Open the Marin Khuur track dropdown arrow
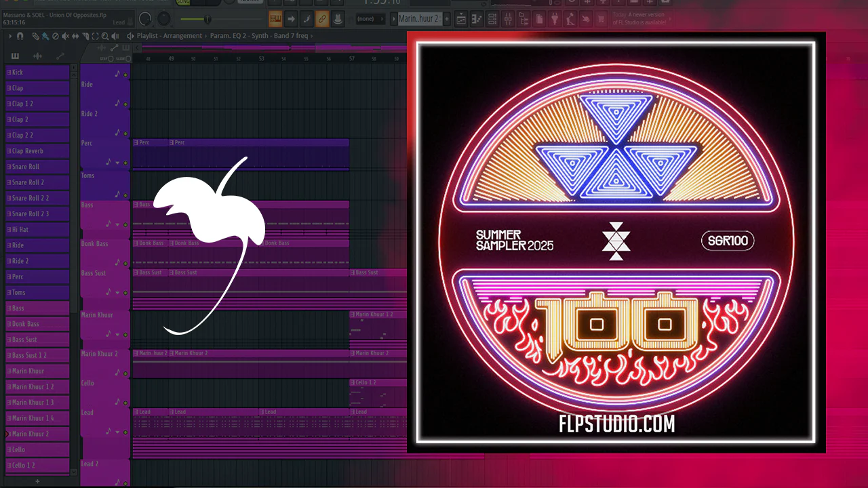The width and height of the screenshot is (868, 488). pyautogui.click(x=117, y=335)
